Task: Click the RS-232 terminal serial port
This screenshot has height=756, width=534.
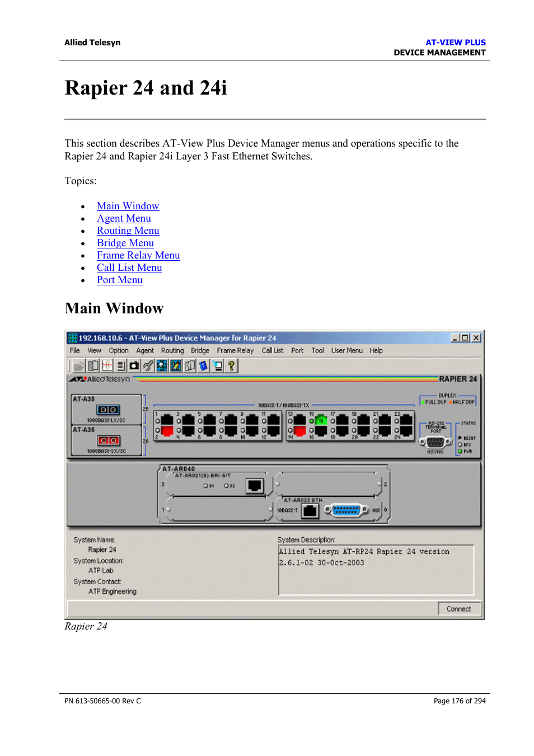Action: pyautogui.click(x=435, y=442)
